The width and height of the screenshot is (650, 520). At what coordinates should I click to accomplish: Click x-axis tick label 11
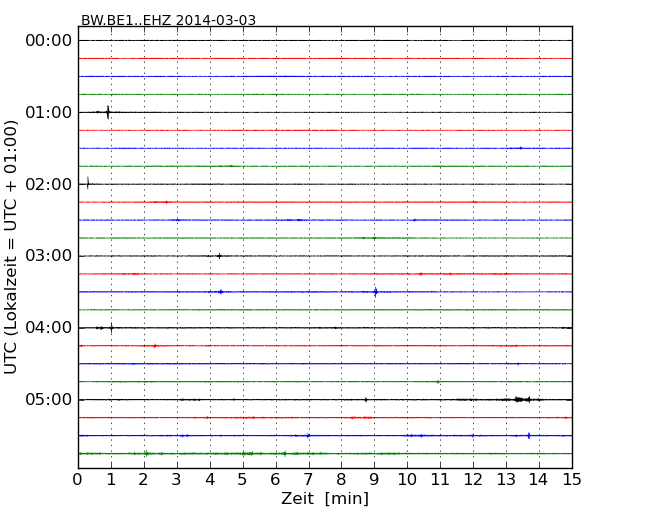tap(440, 480)
